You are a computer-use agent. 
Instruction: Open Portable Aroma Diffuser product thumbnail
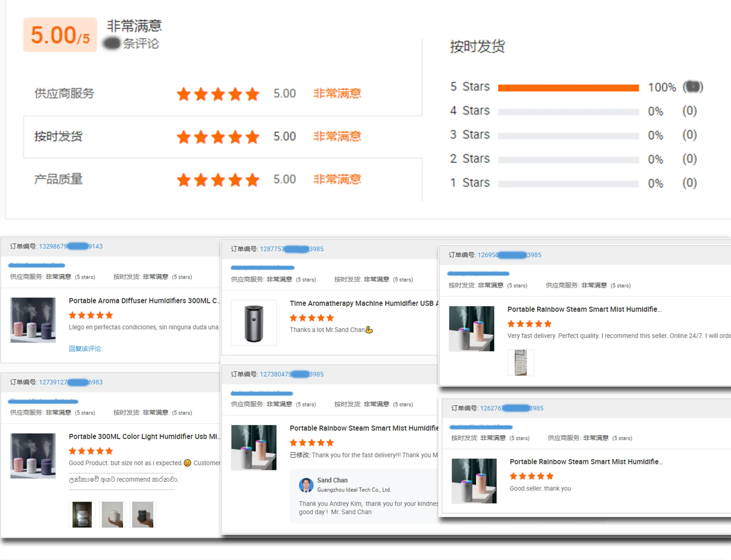click(33, 320)
